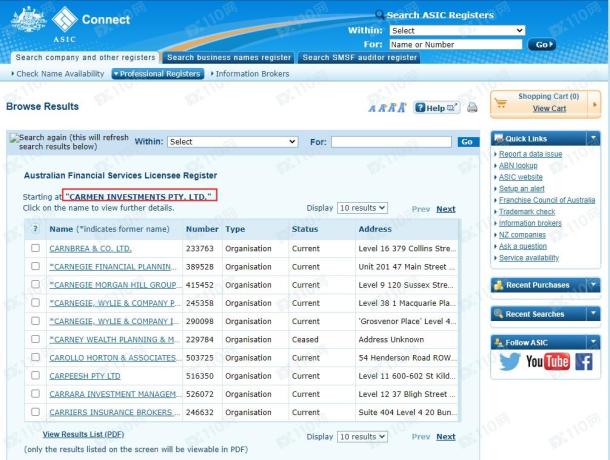Open the Trademark check quick link

click(527, 212)
